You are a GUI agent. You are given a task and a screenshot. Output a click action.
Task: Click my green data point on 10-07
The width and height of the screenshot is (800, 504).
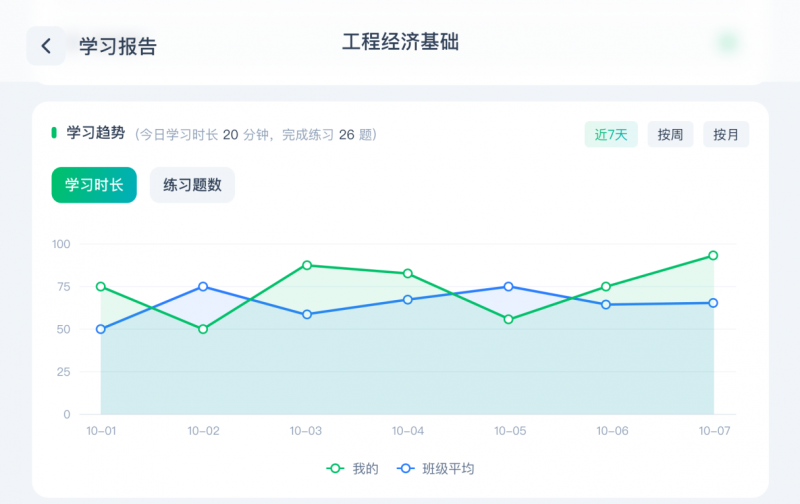(713, 256)
